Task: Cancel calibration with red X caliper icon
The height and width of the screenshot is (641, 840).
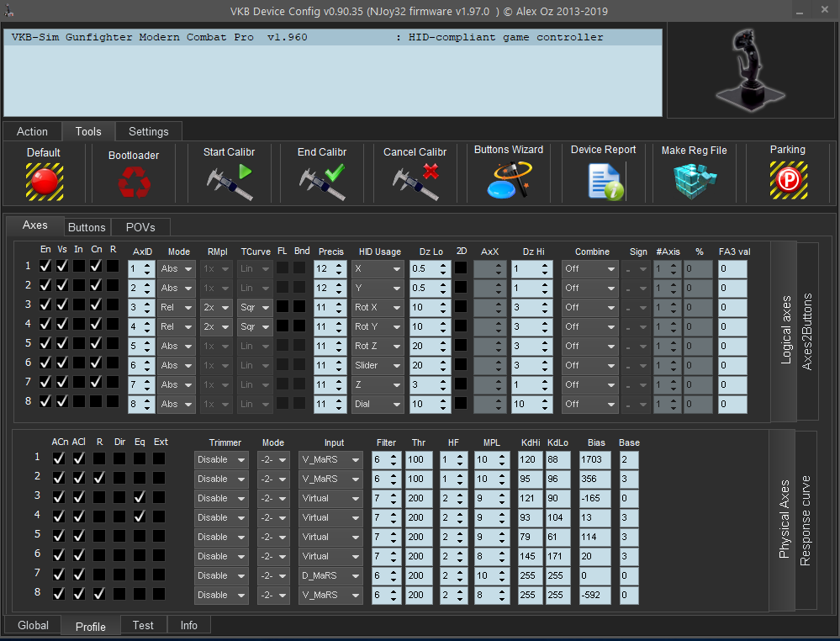Action: pos(415,182)
